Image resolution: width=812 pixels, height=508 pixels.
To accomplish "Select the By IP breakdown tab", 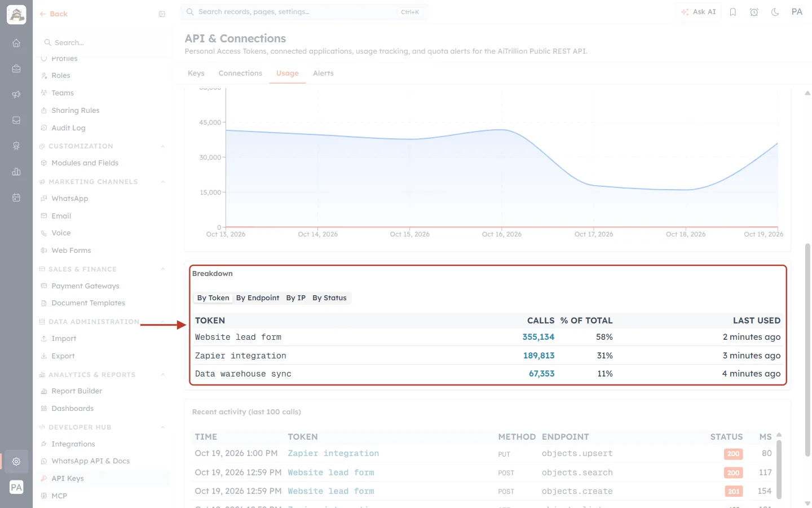I will pos(296,298).
